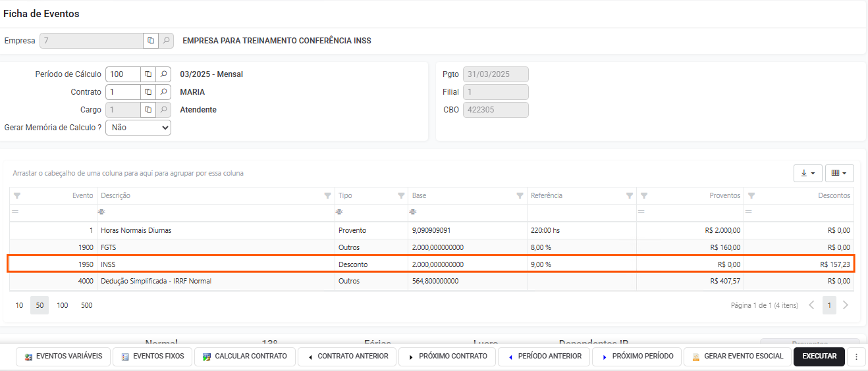Image resolution: width=868 pixels, height=371 pixels.
Task: Select Dedução Simplificada - IRRF Normal row
Action: click(431, 281)
